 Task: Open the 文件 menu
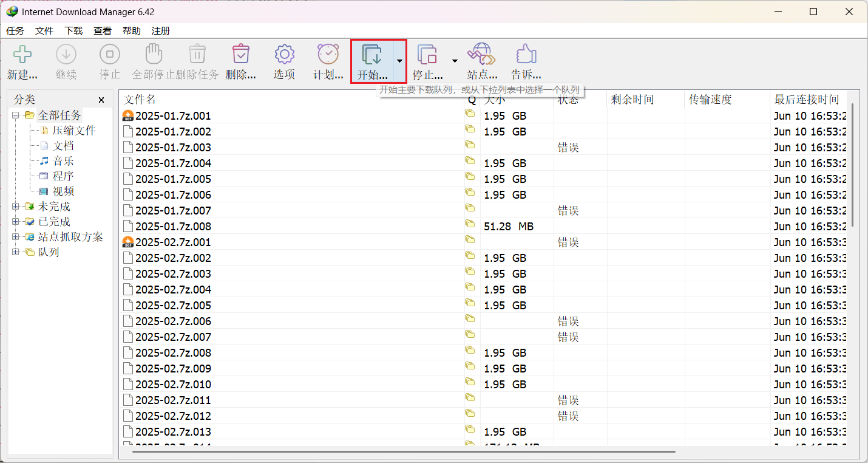pos(44,31)
